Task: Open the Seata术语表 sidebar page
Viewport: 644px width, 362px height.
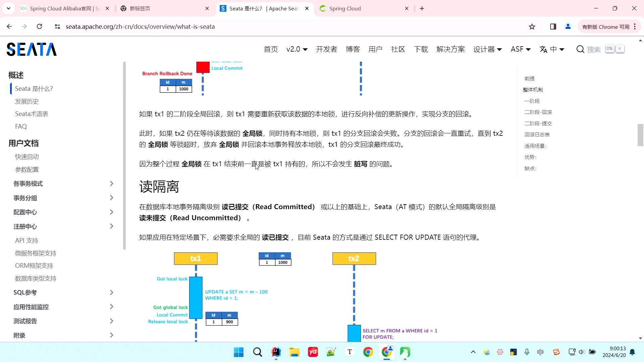Action: 32,114
